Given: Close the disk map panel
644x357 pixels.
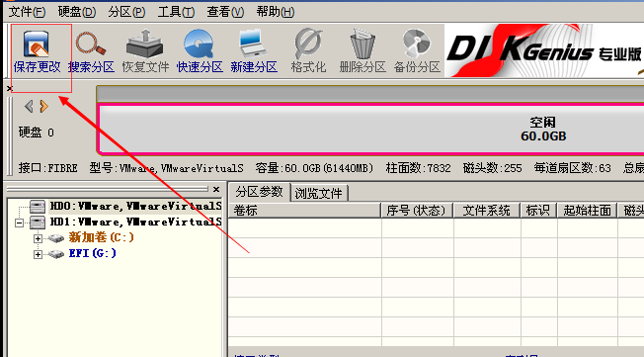Looking at the screenshot, I should 10,88.
